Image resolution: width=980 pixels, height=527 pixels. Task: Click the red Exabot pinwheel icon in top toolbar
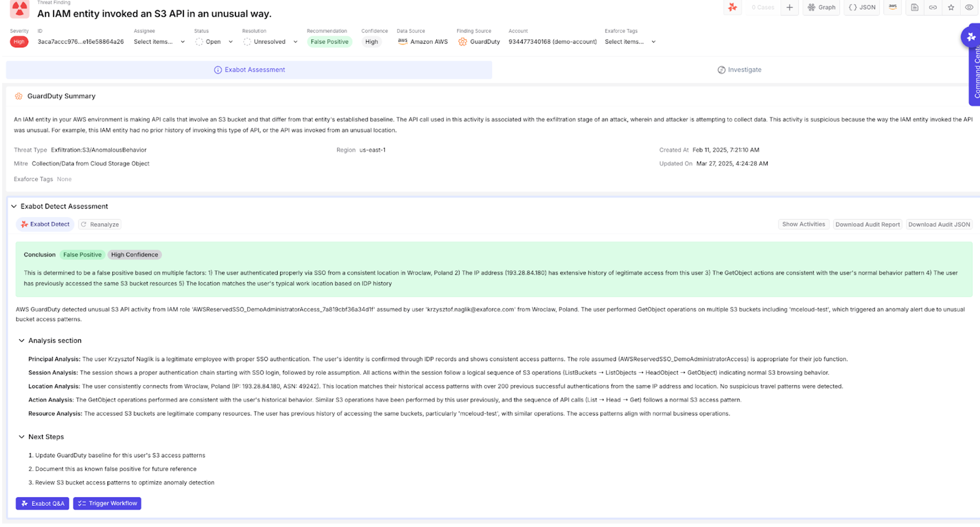pos(732,8)
